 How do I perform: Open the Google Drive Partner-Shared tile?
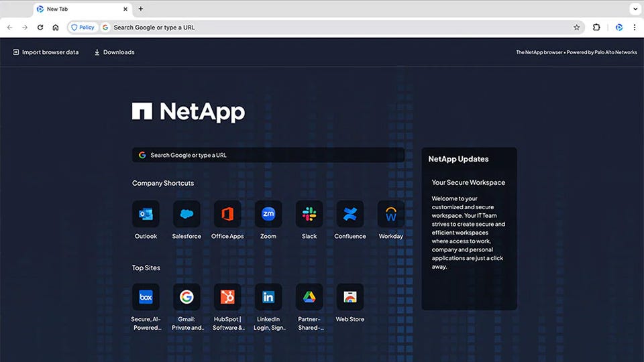point(309,297)
